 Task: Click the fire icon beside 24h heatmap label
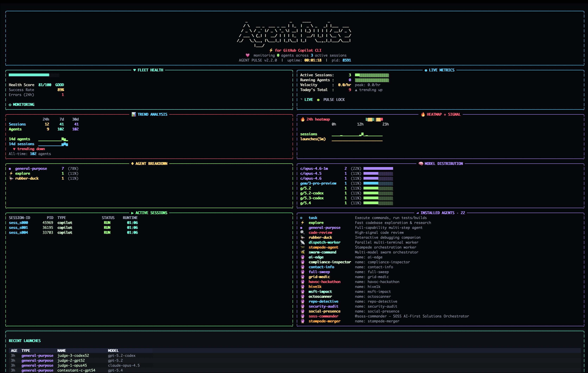click(303, 119)
